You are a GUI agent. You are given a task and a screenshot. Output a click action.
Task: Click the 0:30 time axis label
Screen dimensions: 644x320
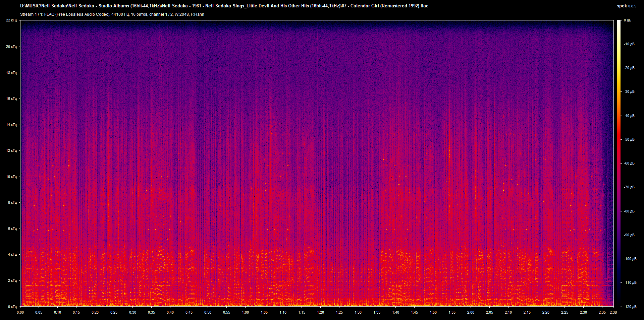click(133, 312)
